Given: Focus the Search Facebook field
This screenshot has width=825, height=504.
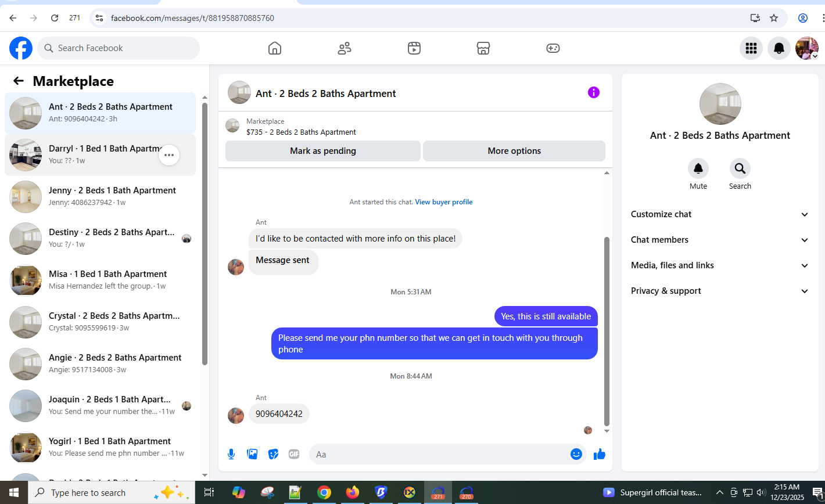Looking at the screenshot, I should tap(119, 48).
